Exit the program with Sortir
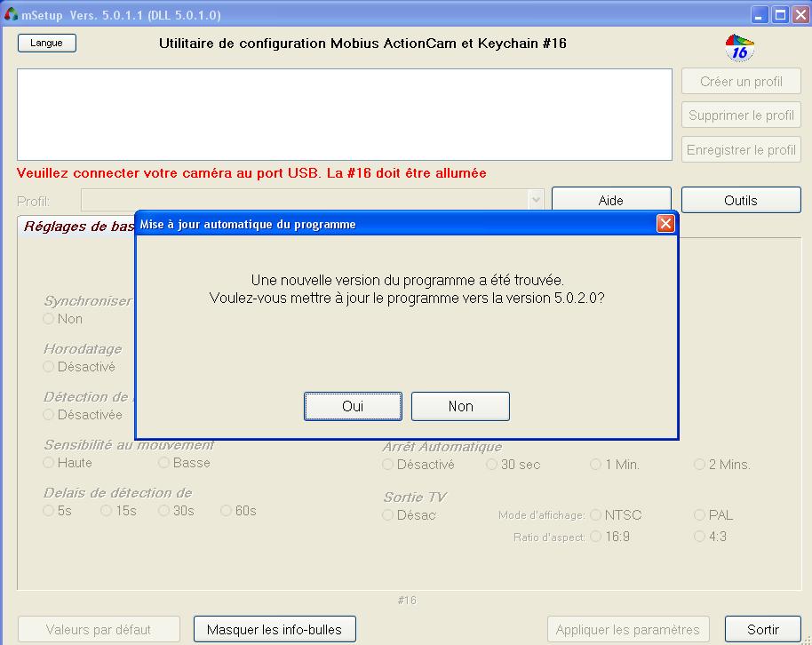This screenshot has height=645, width=812. point(763,630)
